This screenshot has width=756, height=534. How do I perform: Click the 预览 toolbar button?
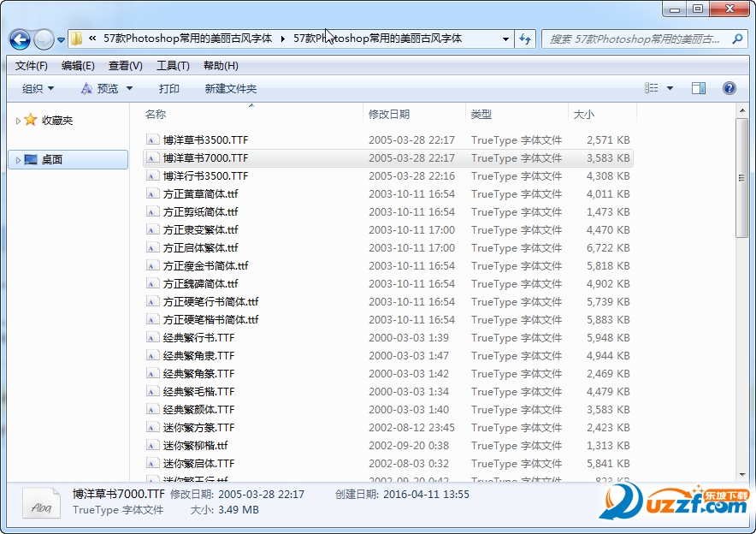[100, 89]
